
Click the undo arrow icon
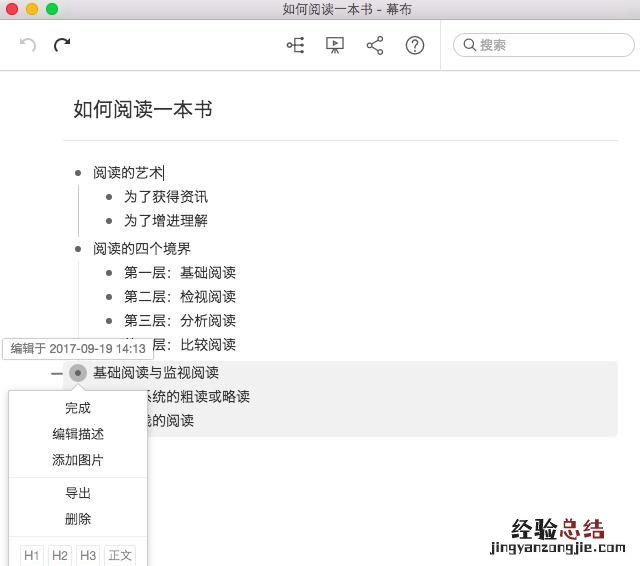coord(28,45)
